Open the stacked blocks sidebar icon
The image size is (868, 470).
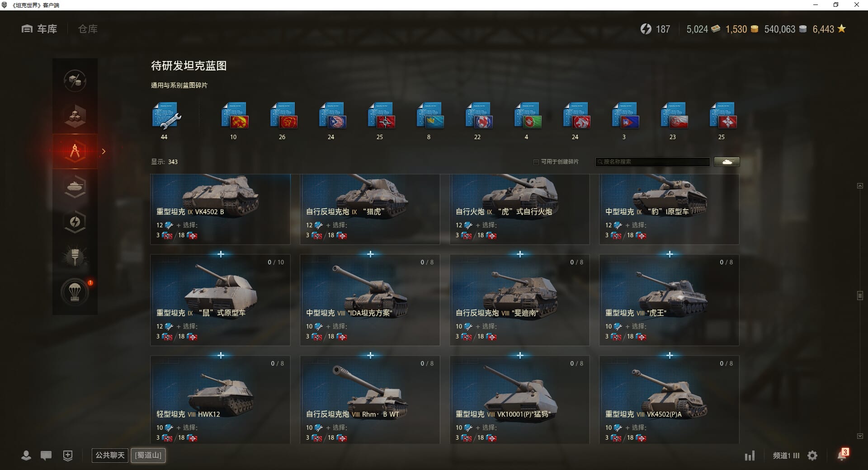[x=75, y=116]
